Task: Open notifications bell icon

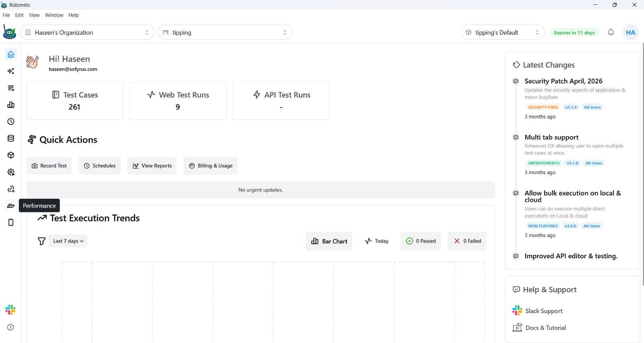Action: (611, 32)
